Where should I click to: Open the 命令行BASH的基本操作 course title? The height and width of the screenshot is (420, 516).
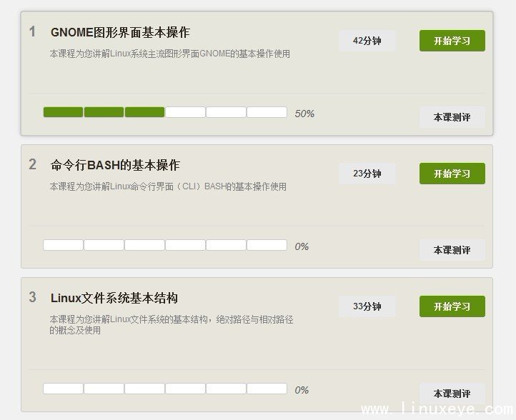coord(115,165)
